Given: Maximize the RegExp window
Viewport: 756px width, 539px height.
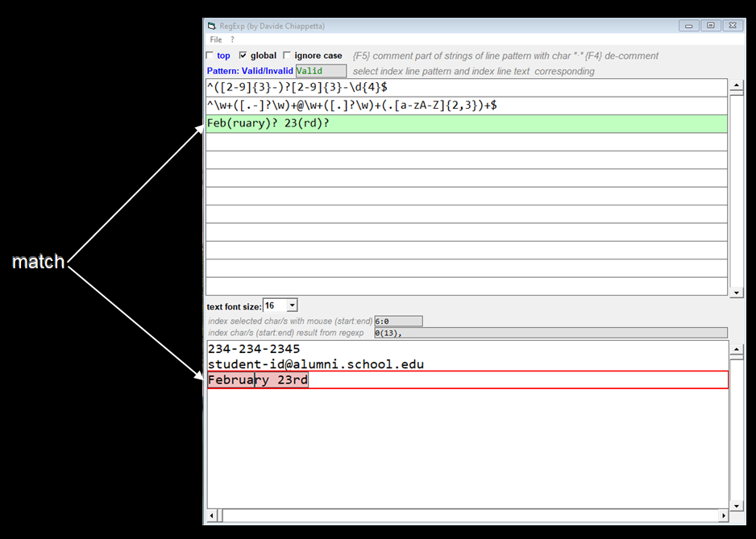Looking at the screenshot, I should 711,26.
